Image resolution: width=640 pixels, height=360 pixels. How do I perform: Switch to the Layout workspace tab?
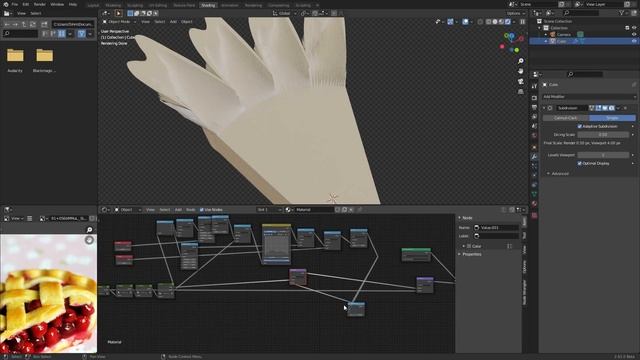(x=93, y=5)
